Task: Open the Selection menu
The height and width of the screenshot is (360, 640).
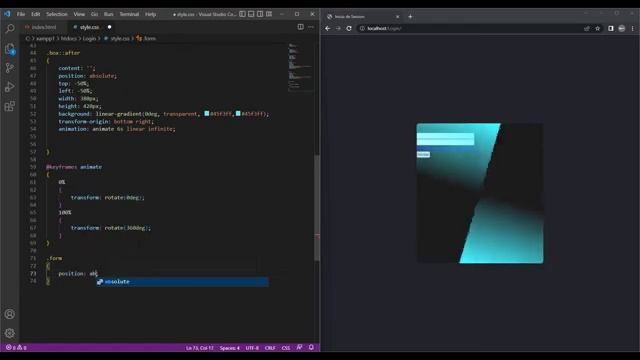Action: 57,14
